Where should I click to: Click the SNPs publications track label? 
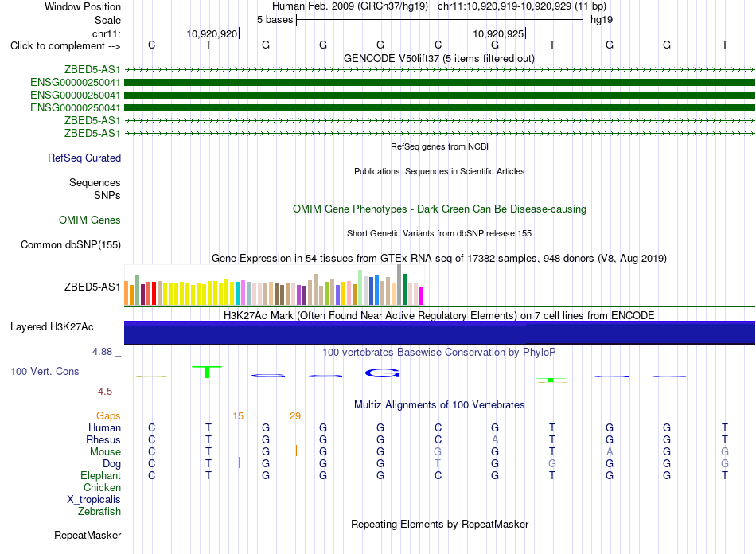107,195
